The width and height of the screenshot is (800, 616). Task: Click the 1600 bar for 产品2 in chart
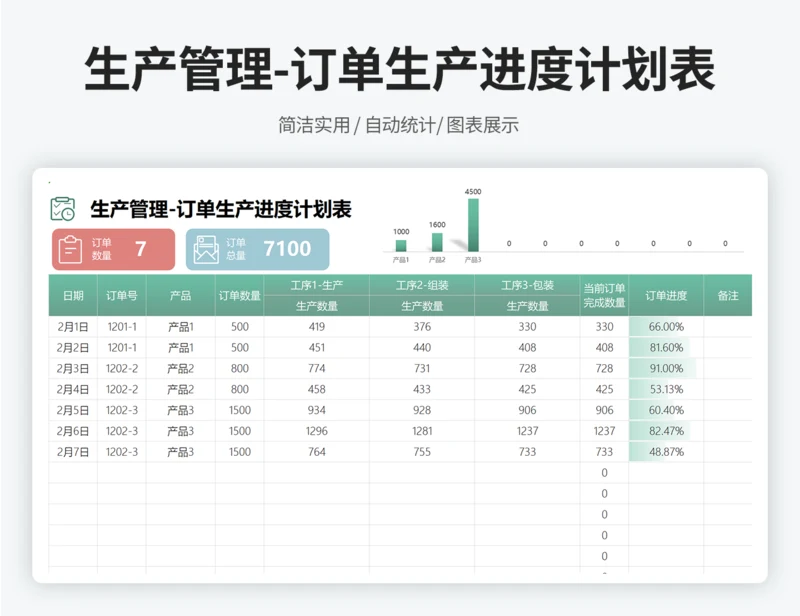(437, 242)
